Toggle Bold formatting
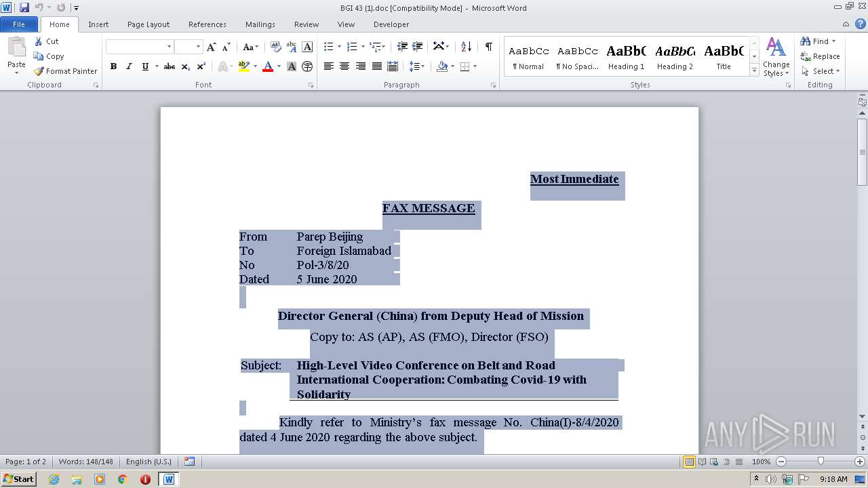This screenshot has height=488, width=868. pos(113,66)
